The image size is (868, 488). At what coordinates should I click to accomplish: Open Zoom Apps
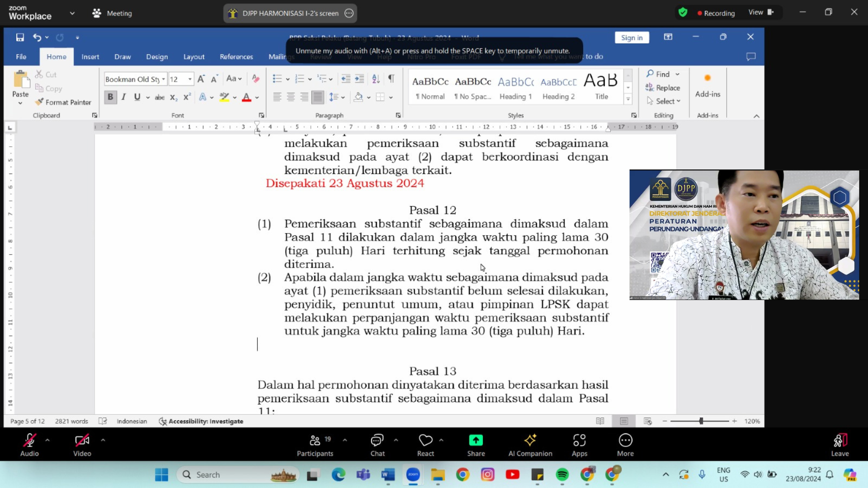click(580, 446)
